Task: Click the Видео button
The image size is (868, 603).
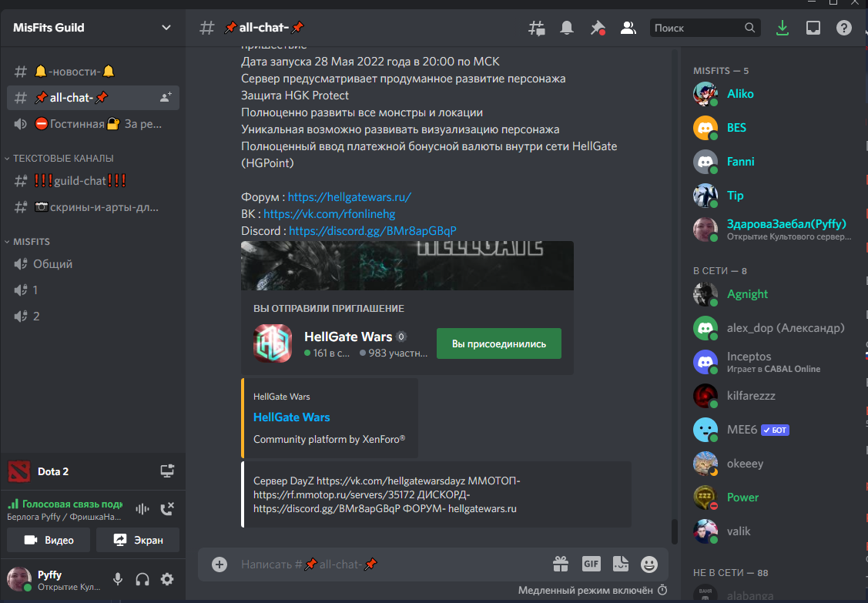Action: tap(49, 540)
